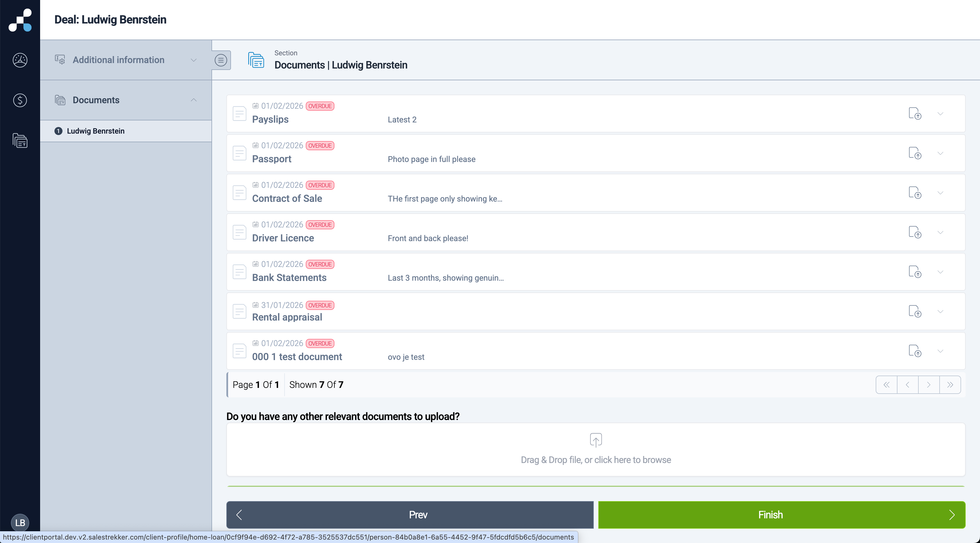Screen dimensions: 980x543
Task: Click the LB user avatar
Action: [20, 522]
